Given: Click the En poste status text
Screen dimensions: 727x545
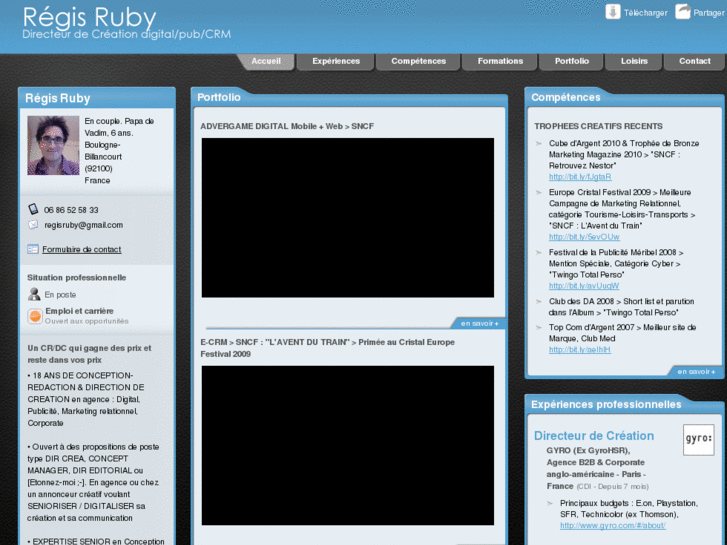Looking at the screenshot, I should pos(60,295).
